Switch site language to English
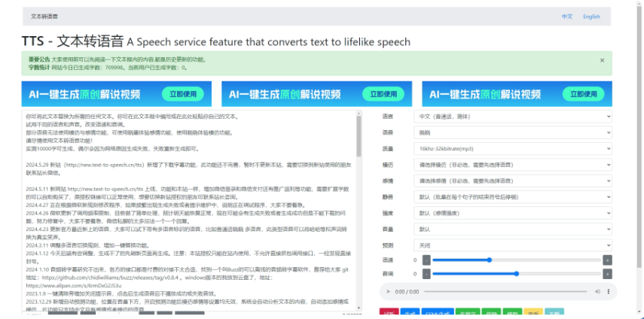 (591, 16)
